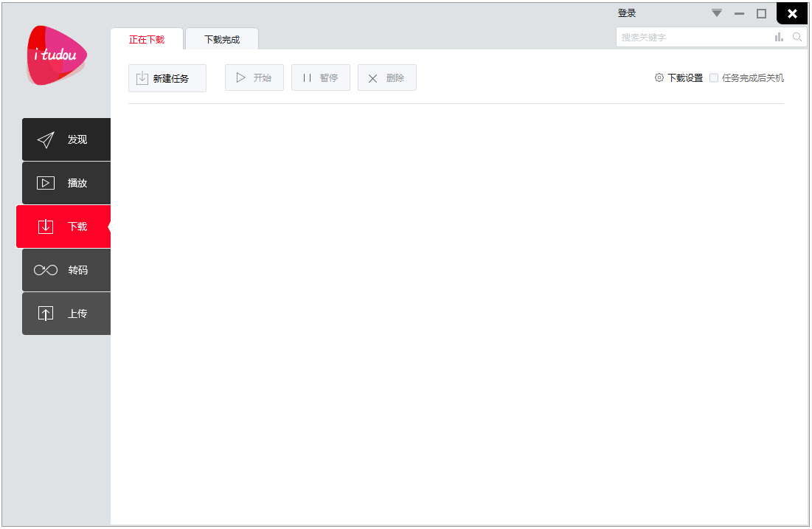Open the 转码 (Transcode) sidebar section

66,270
